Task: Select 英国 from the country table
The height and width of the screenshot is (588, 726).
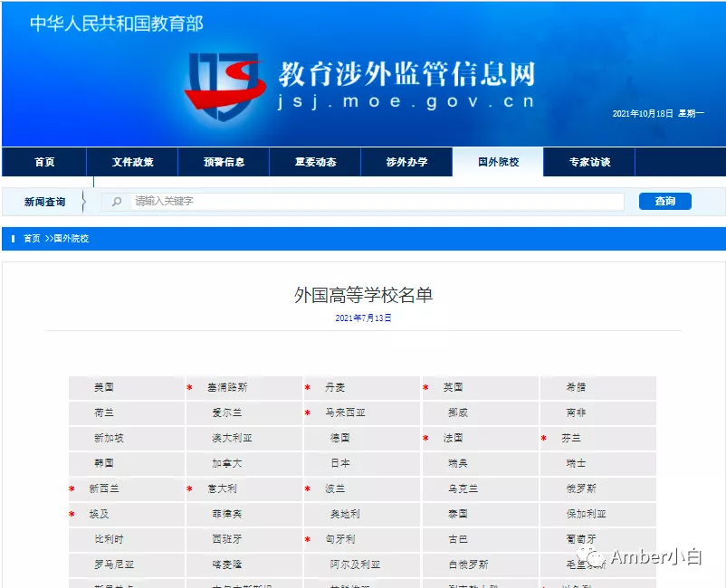Action: [x=454, y=387]
